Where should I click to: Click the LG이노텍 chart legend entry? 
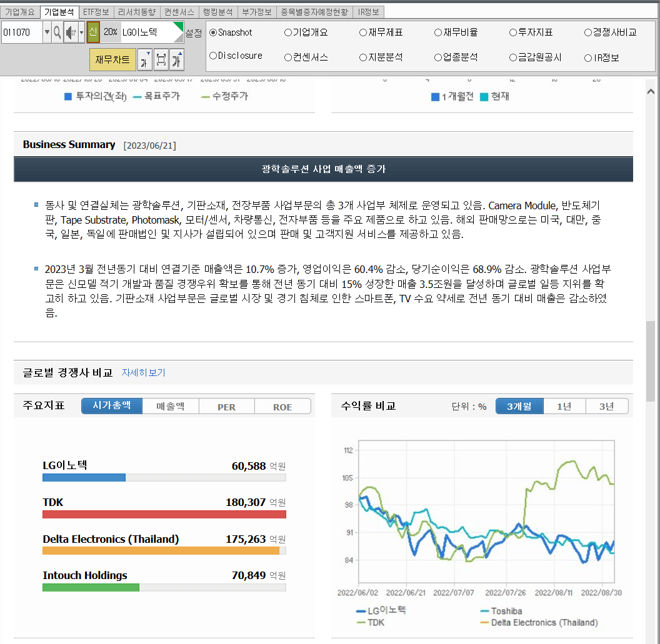[381, 610]
